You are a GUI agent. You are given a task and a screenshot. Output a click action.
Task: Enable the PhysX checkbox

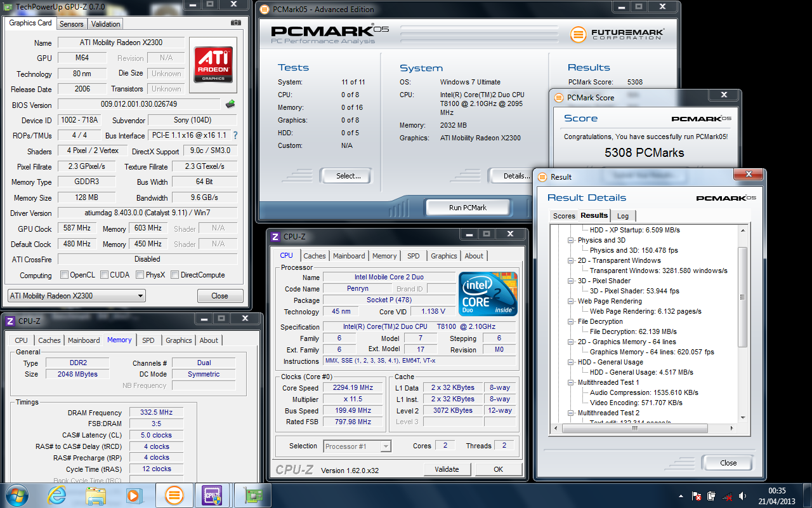pos(140,275)
